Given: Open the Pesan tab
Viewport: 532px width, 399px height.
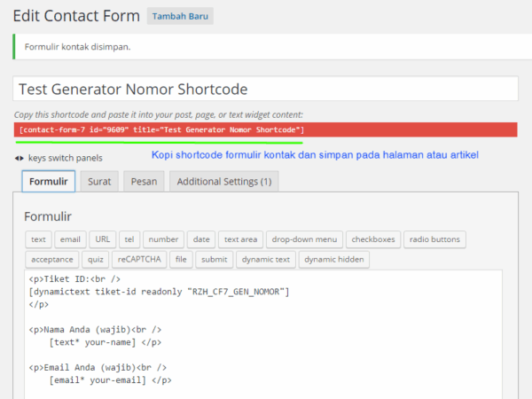Looking at the screenshot, I should [144, 181].
